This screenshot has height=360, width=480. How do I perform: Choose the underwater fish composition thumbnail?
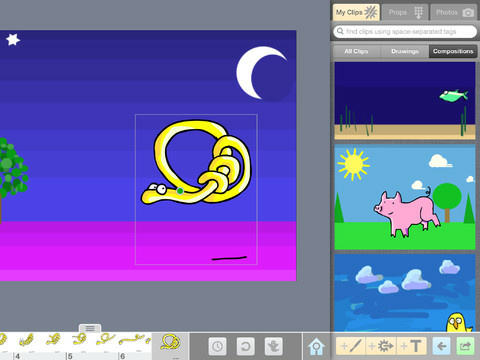coord(405,101)
